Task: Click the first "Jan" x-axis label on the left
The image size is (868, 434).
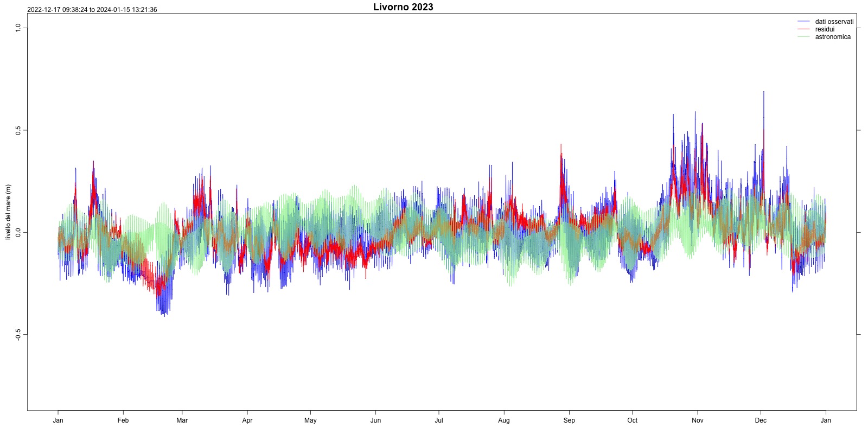Action: [x=58, y=420]
